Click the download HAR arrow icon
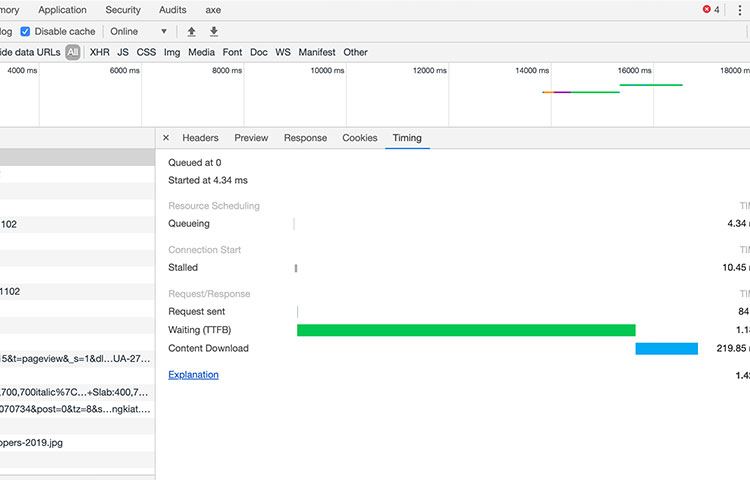The width and height of the screenshot is (750, 480). point(213,32)
